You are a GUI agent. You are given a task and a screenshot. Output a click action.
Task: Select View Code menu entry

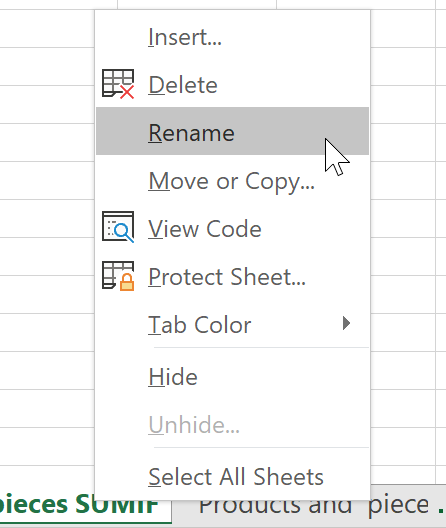point(232,229)
